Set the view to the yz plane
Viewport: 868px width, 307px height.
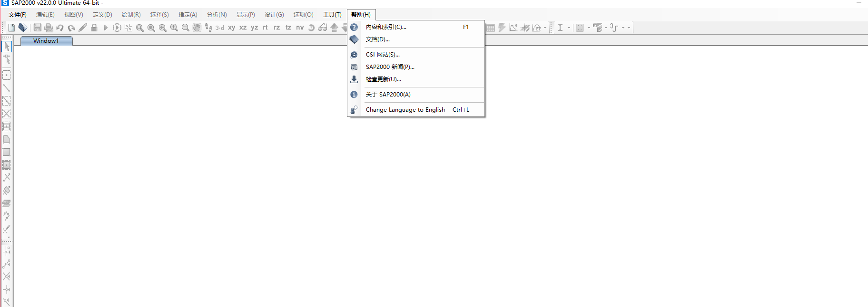254,28
